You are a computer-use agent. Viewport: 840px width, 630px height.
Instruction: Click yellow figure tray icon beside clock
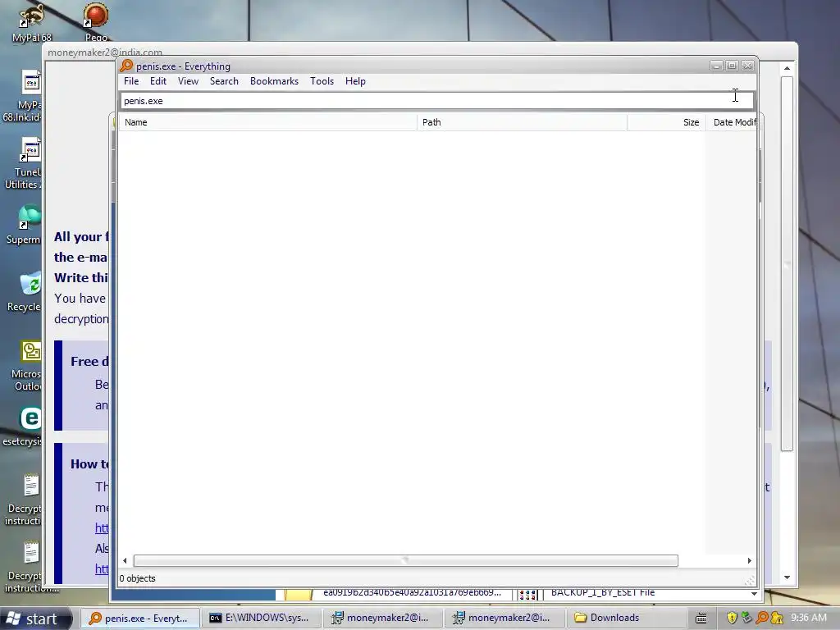click(x=777, y=618)
